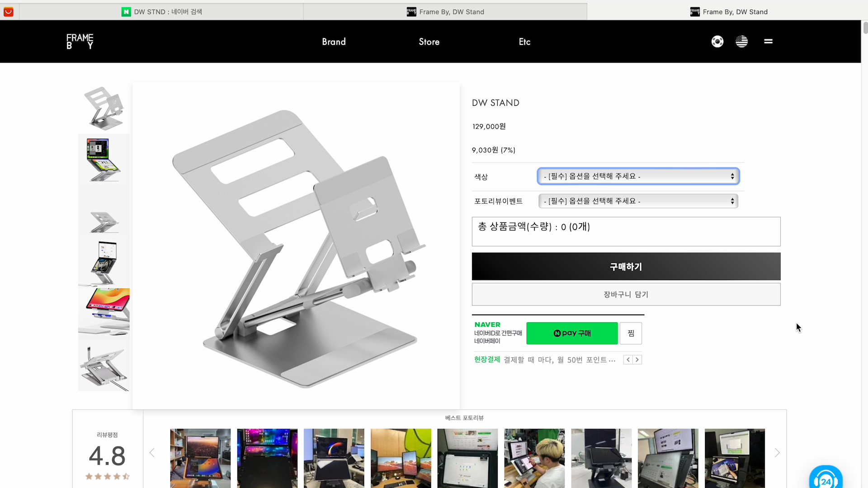
Task: Click the 24-hour support chat icon
Action: tap(826, 480)
